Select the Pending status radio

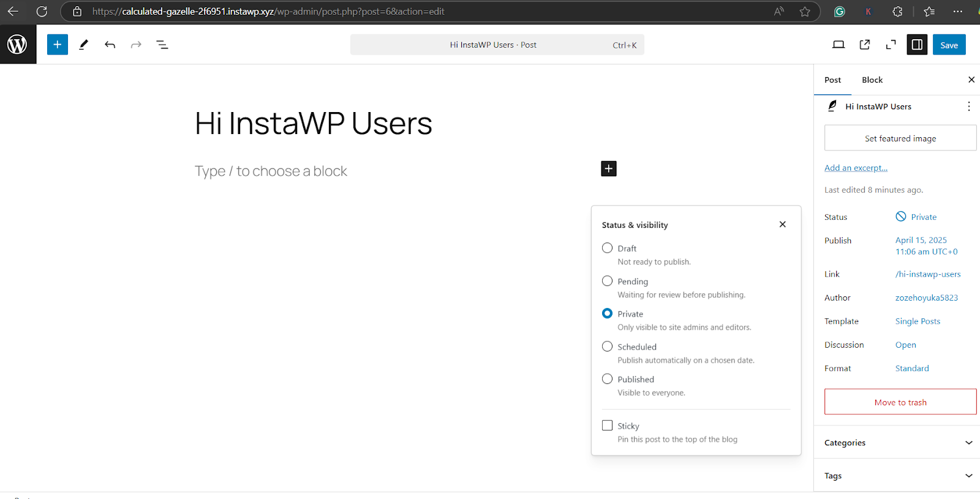607,281
